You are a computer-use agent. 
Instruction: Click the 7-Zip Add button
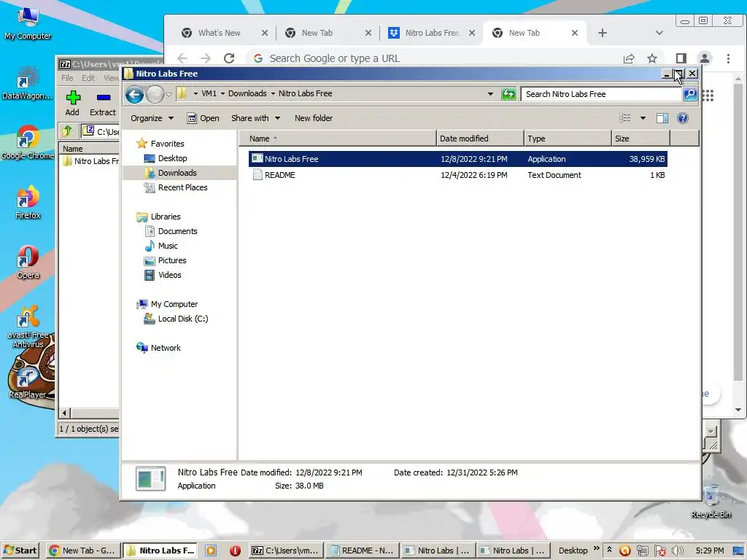72,104
